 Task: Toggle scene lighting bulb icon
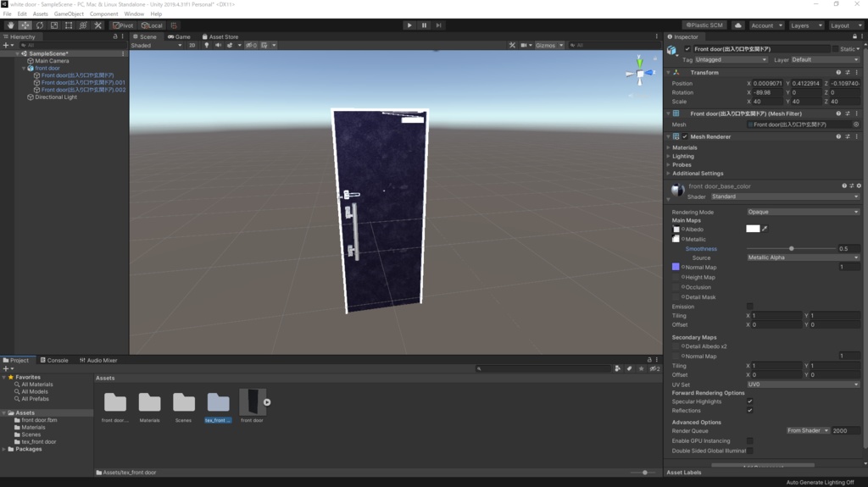tap(207, 46)
